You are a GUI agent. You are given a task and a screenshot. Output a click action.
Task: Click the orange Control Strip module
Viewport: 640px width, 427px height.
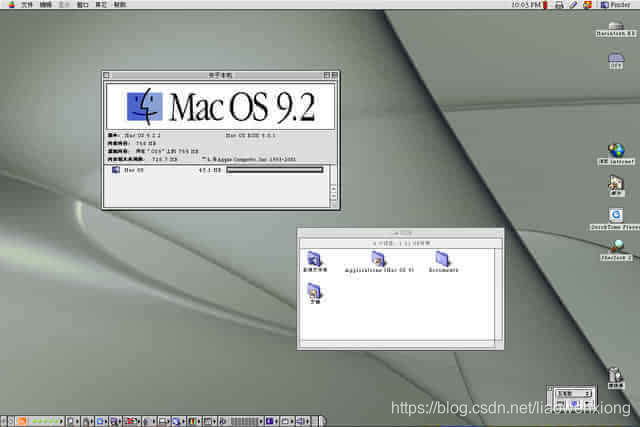coord(22,421)
